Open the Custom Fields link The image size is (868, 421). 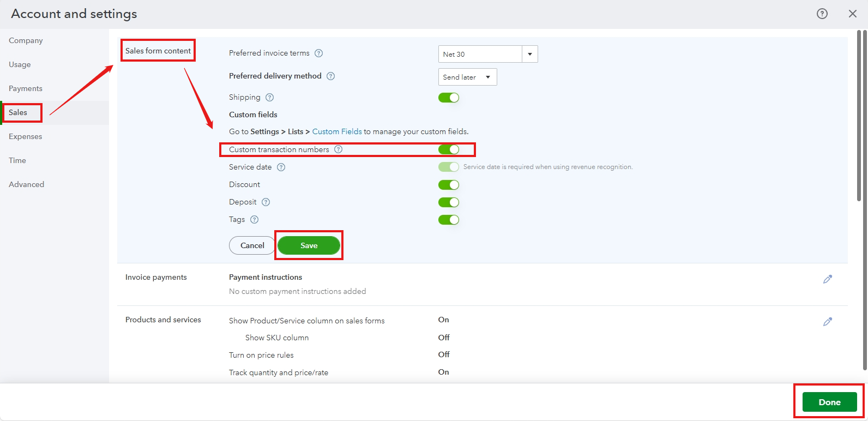336,131
